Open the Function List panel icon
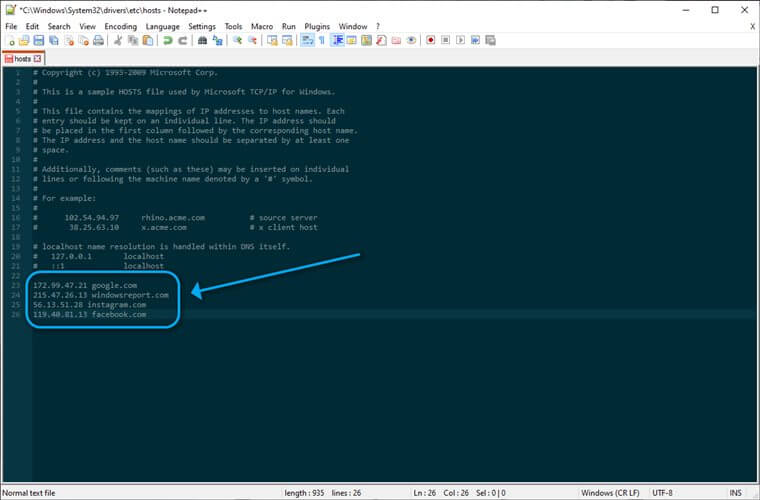Image resolution: width=760 pixels, height=500 pixels. point(381,41)
